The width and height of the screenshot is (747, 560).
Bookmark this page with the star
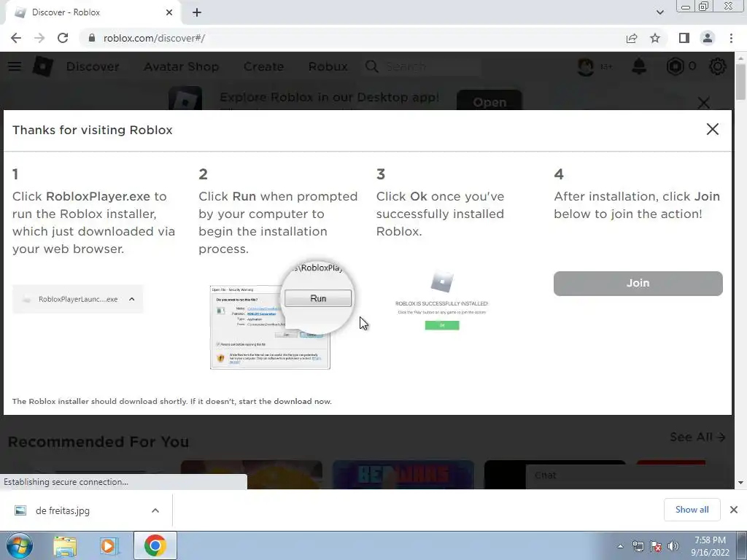tap(655, 38)
